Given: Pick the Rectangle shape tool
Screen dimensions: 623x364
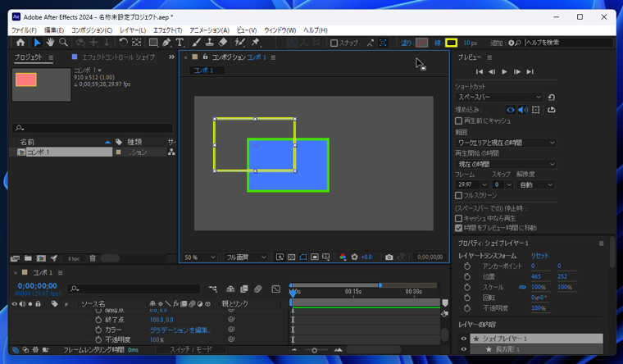Looking at the screenshot, I should tap(152, 43).
